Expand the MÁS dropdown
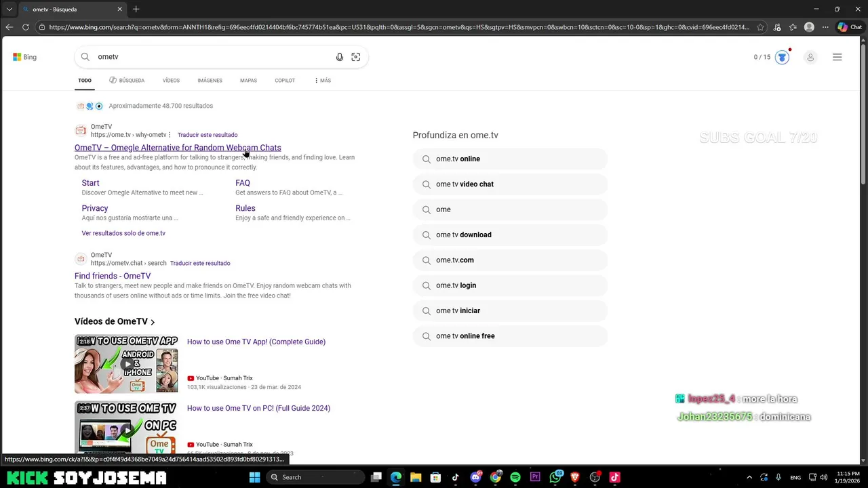 pos(323,81)
